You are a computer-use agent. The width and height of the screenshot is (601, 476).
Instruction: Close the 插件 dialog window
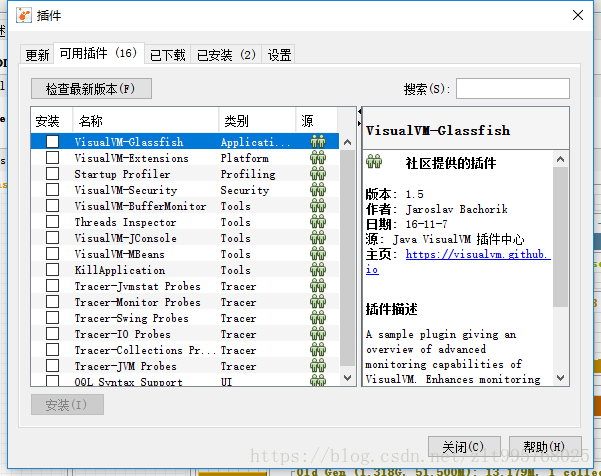[578, 15]
